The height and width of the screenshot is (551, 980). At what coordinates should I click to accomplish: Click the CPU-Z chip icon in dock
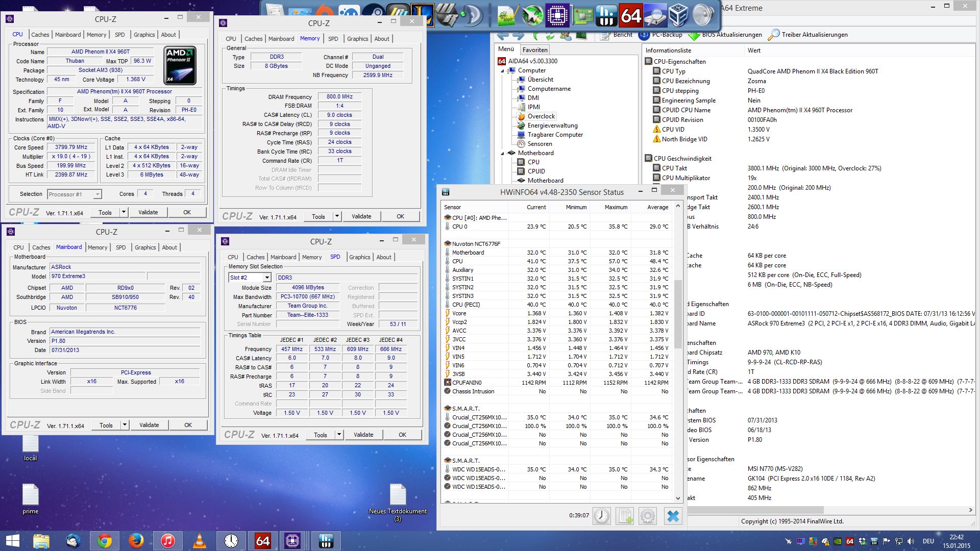click(557, 15)
